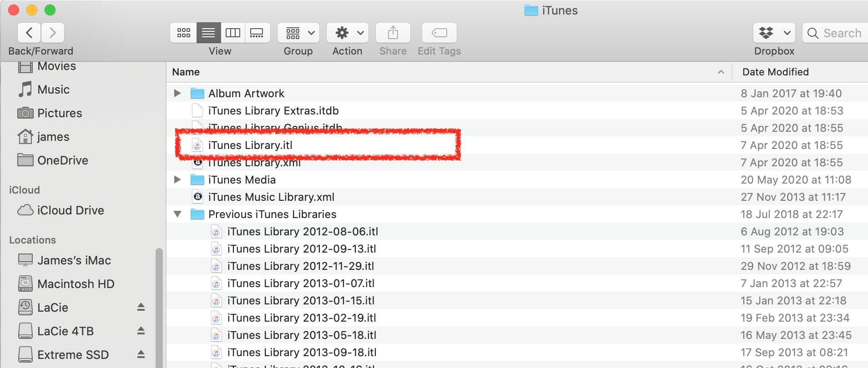Screen dimensions: 868x368
Task: Select iTunes Music Library.xml
Action: click(x=271, y=197)
